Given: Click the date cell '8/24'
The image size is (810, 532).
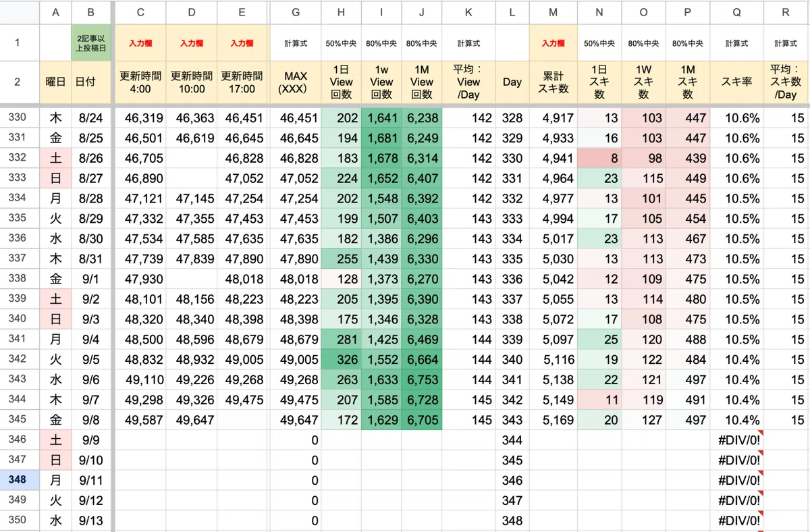Looking at the screenshot, I should (90, 118).
